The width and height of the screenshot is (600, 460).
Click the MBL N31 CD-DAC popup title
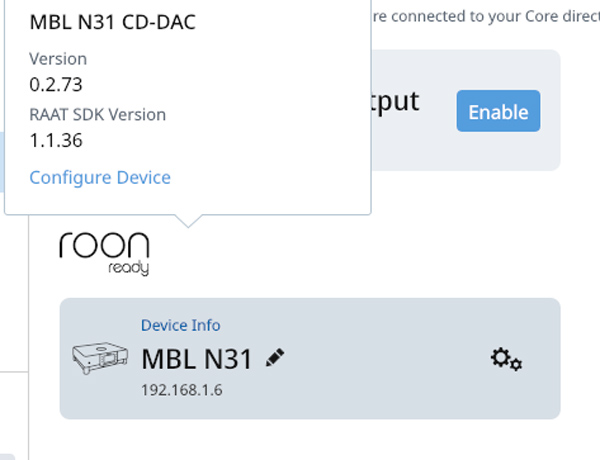click(112, 22)
